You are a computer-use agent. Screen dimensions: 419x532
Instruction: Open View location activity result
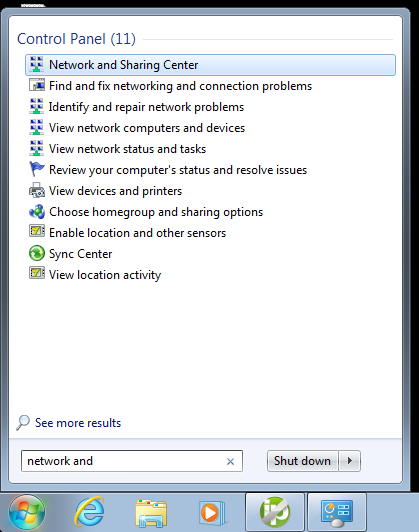(x=105, y=275)
